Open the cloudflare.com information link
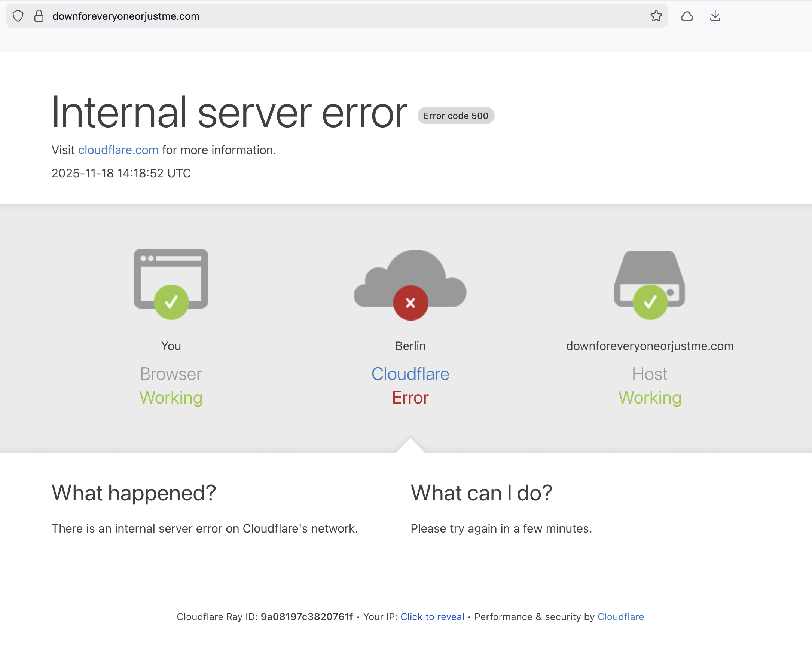Screen dimensions: 812x647 [118, 150]
